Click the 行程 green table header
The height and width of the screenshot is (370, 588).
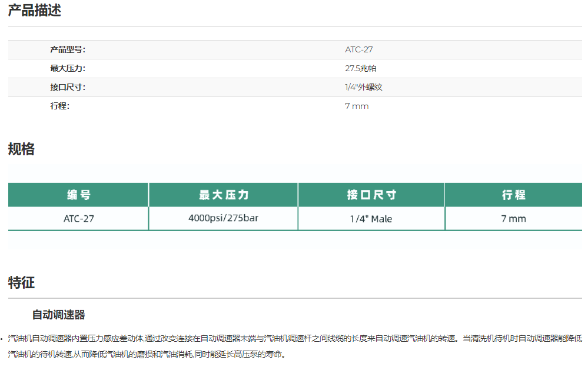point(513,195)
